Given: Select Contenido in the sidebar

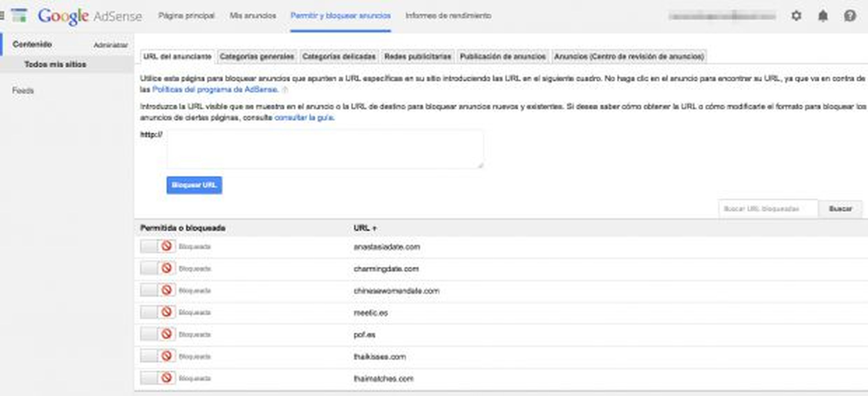Looking at the screenshot, I should (x=32, y=44).
